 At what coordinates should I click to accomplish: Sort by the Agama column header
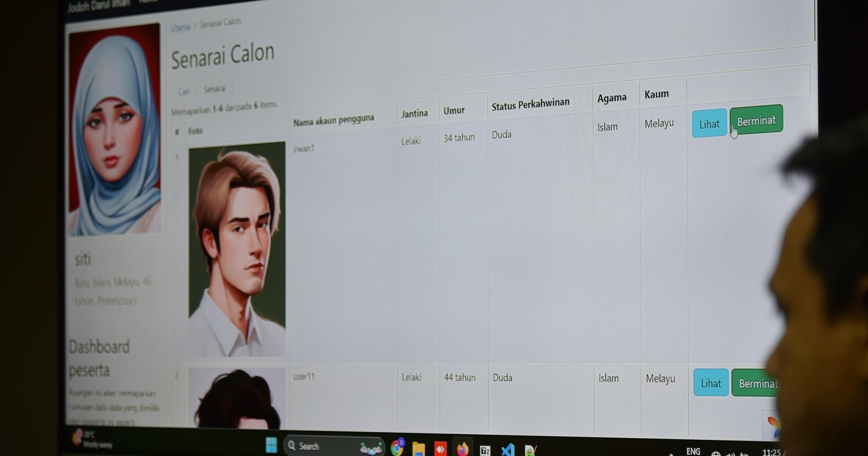(x=612, y=98)
